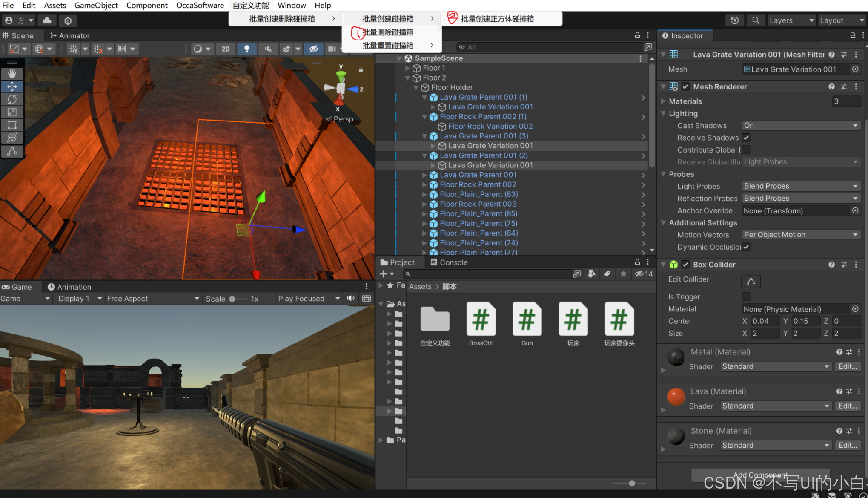Select the Hand tool in Scene toolbar
Image resolution: width=868 pixels, height=498 pixels.
pos(12,73)
